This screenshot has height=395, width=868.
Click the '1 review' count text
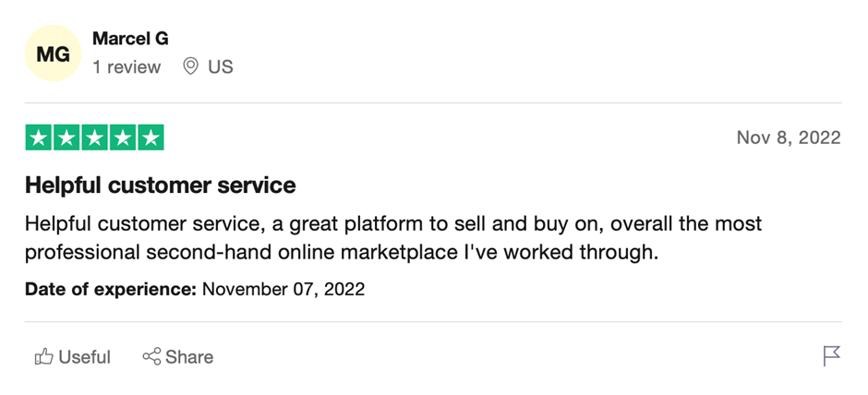coord(127,67)
